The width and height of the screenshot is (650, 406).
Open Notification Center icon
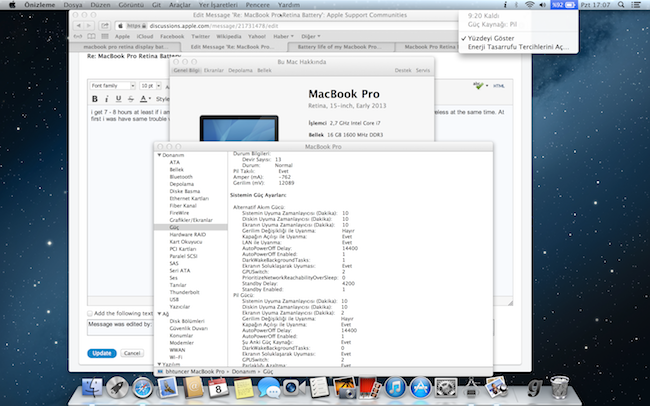636,5
